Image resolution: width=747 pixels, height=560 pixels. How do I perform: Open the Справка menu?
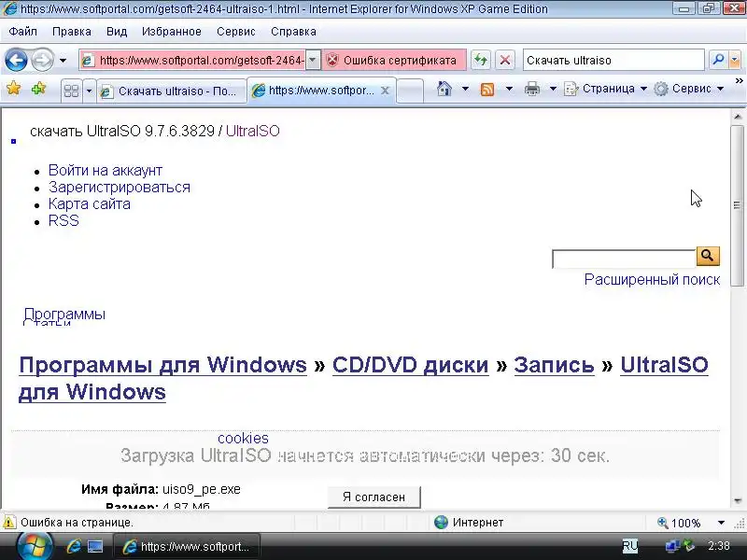point(293,32)
